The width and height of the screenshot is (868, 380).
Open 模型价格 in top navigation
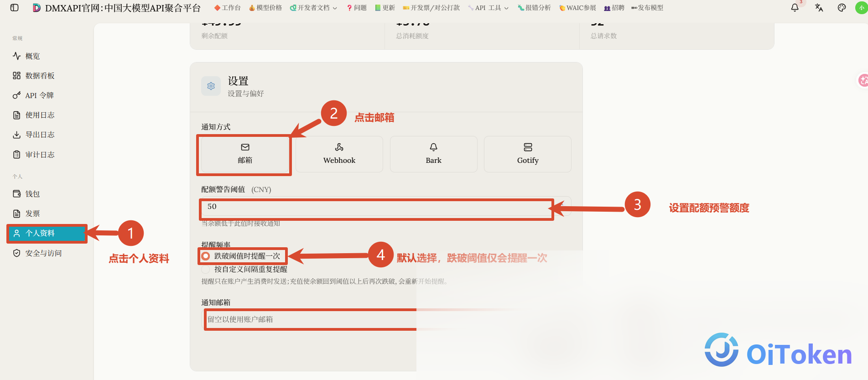point(265,8)
